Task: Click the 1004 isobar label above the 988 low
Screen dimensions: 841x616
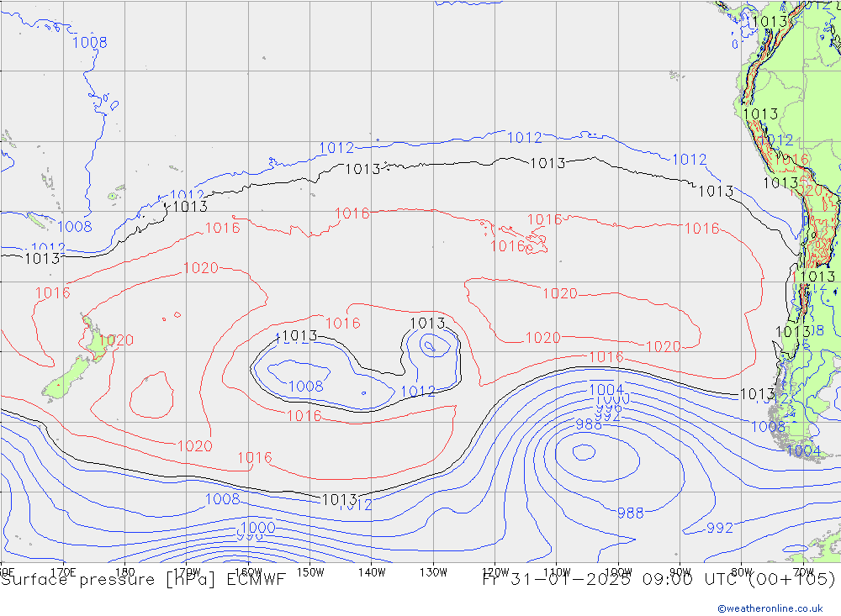Action: click(x=606, y=390)
